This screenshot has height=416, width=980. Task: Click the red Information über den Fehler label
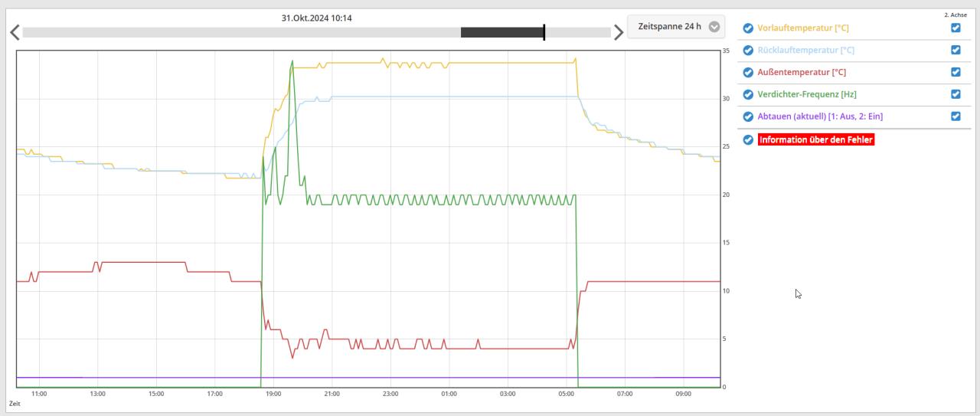point(816,140)
